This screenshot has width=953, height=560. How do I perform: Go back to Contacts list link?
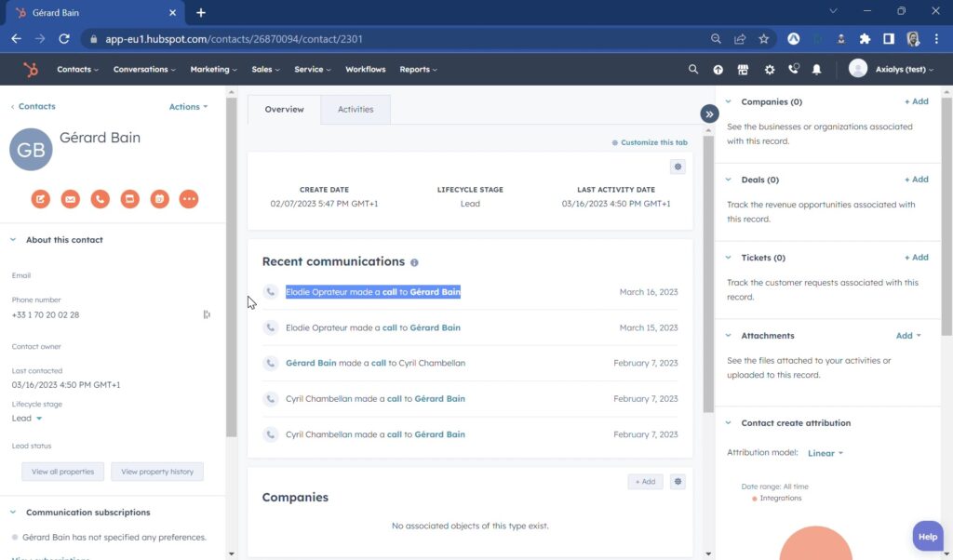coord(34,106)
